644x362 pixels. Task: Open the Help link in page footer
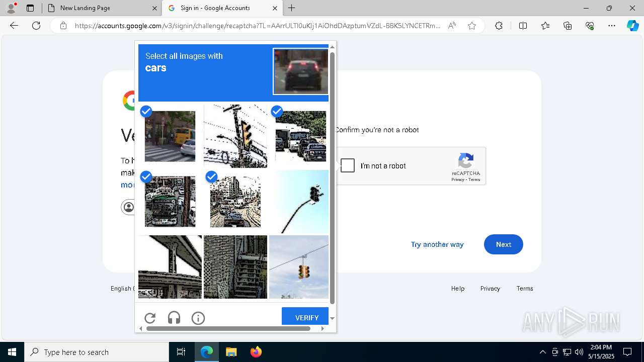pos(458,288)
